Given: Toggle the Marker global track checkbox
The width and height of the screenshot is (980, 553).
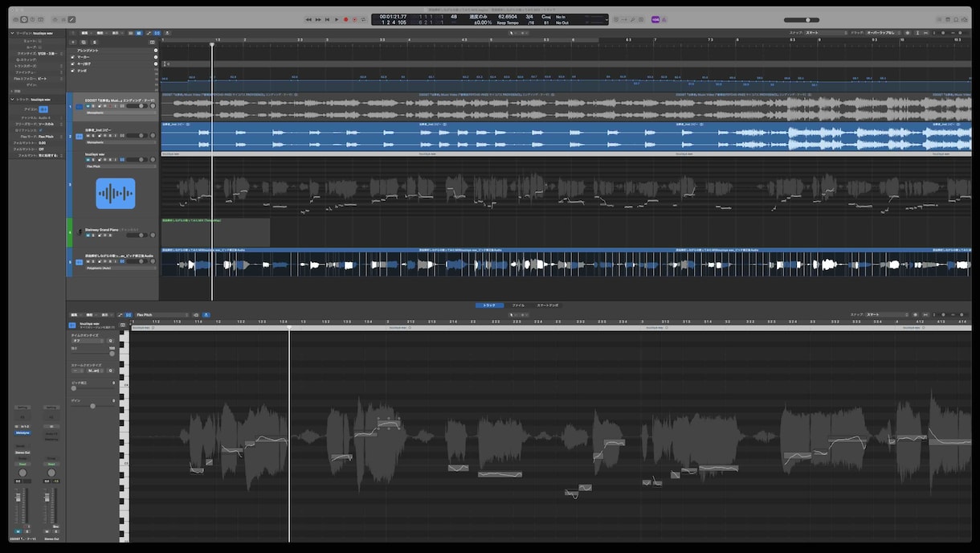Looking at the screenshot, I should tap(73, 57).
